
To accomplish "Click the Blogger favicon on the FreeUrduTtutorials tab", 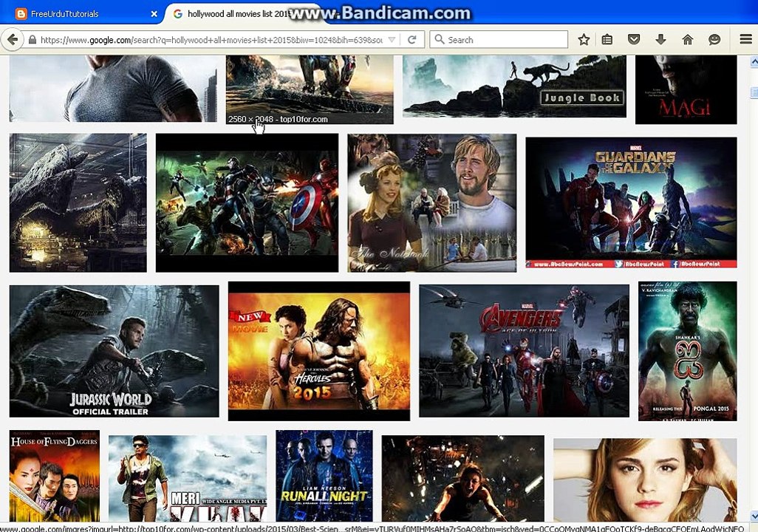I will coord(21,14).
